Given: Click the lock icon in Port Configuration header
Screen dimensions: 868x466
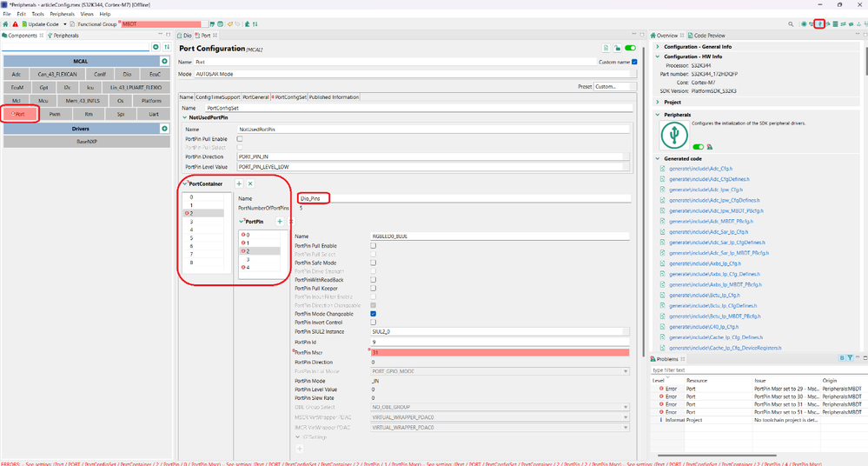Looking at the screenshot, I should click(617, 48).
